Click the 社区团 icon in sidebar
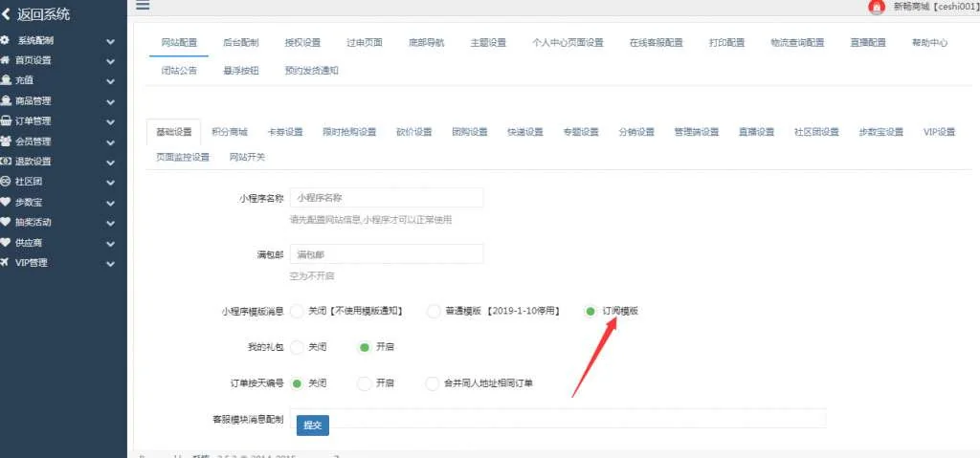 point(6,181)
